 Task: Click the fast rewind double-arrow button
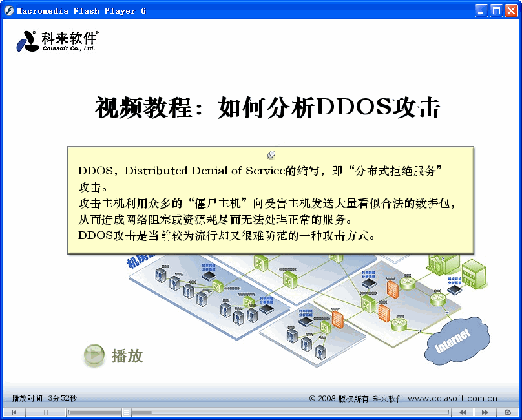click(463, 412)
